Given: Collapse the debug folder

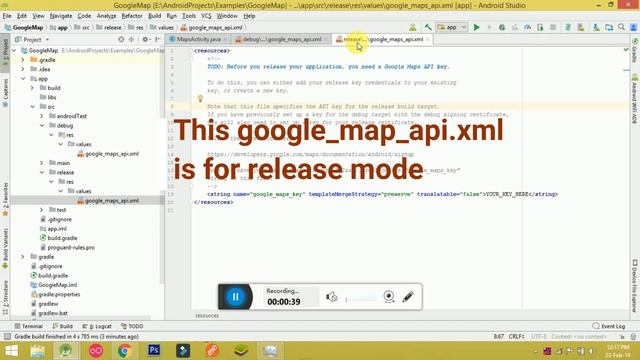Looking at the screenshot, I should 42,125.
